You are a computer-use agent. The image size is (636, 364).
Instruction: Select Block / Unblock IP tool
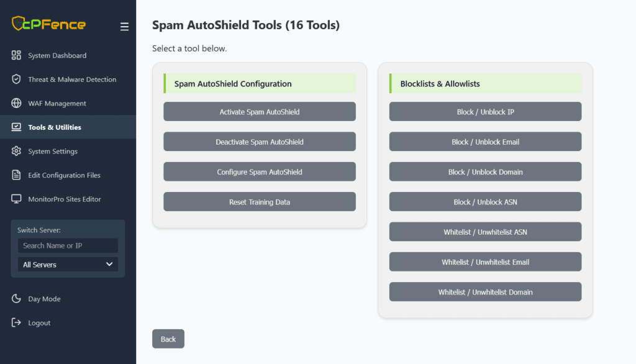point(485,112)
